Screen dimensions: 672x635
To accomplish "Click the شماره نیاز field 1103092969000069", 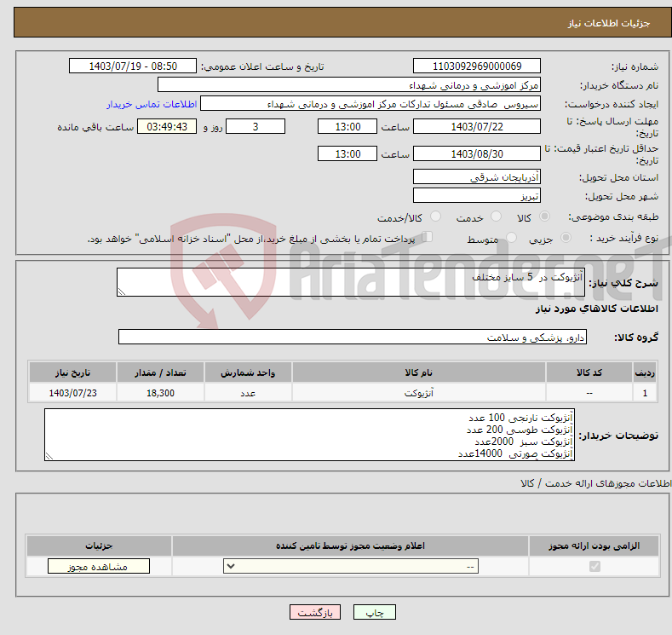I will (x=477, y=66).
